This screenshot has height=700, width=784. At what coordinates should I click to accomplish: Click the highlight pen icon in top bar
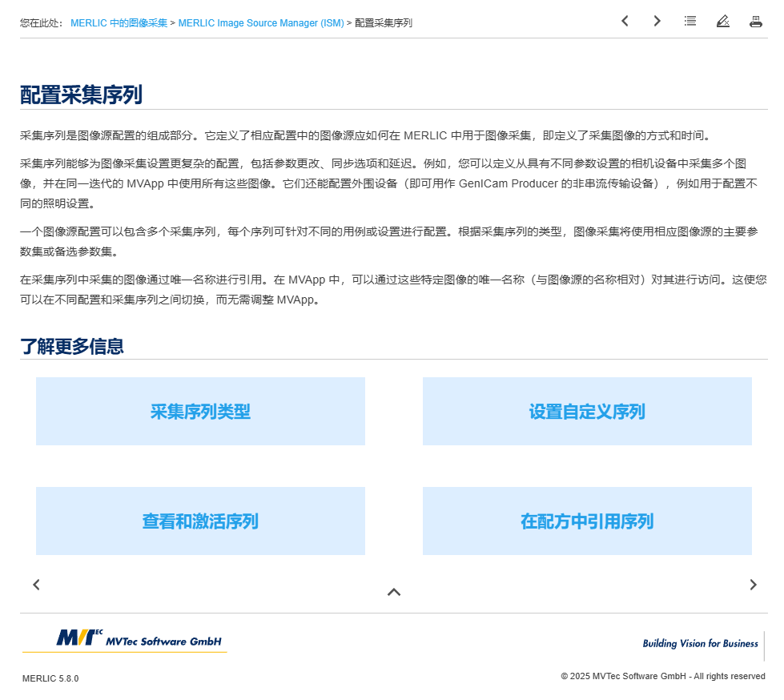[723, 22]
